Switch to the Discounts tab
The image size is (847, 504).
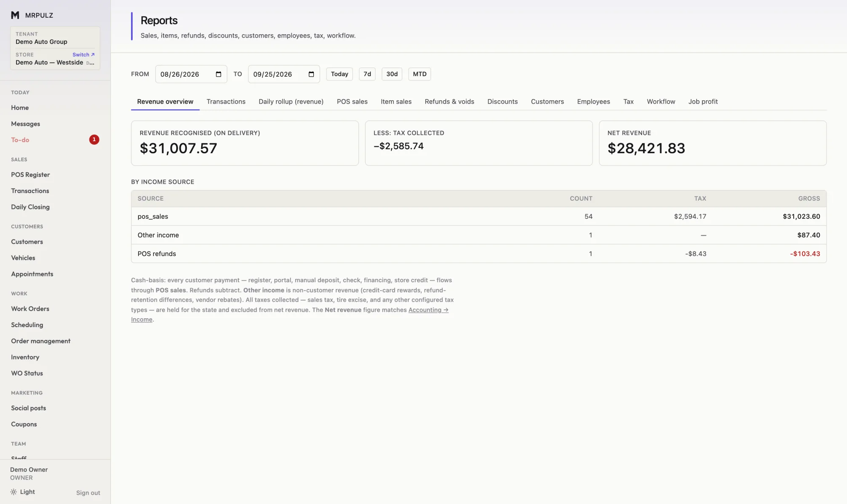(x=502, y=102)
